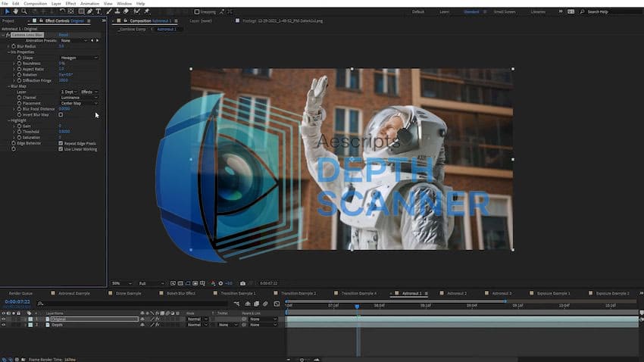Click the Threshold stopwatch icon

[x=19, y=132]
